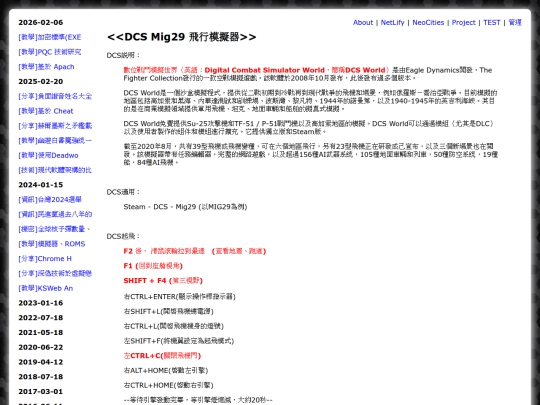This screenshot has width=540, height=405.
Task: Click the 右CTRL+HOME shortcut line
Action: point(168,385)
